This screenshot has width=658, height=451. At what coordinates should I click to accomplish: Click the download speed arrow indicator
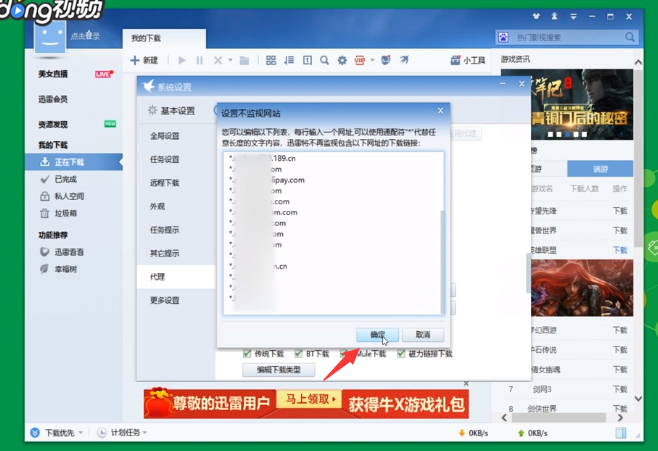pos(462,433)
